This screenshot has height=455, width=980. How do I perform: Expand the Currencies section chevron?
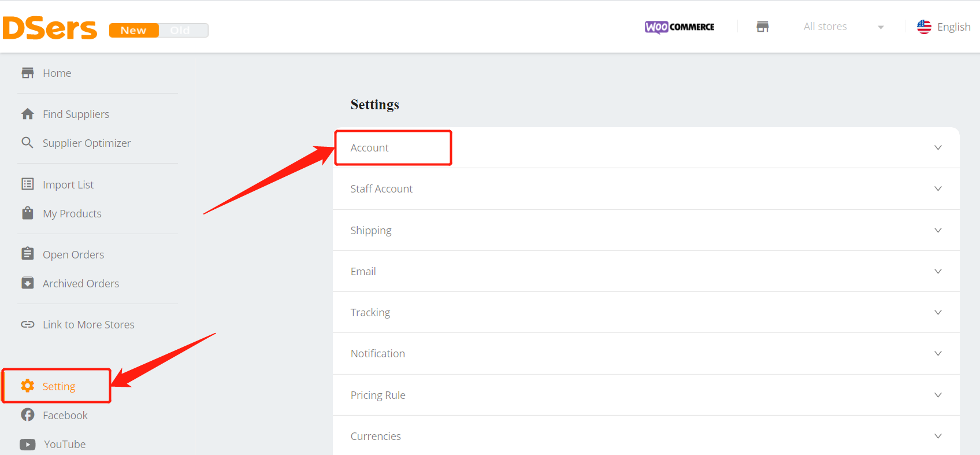click(x=938, y=436)
